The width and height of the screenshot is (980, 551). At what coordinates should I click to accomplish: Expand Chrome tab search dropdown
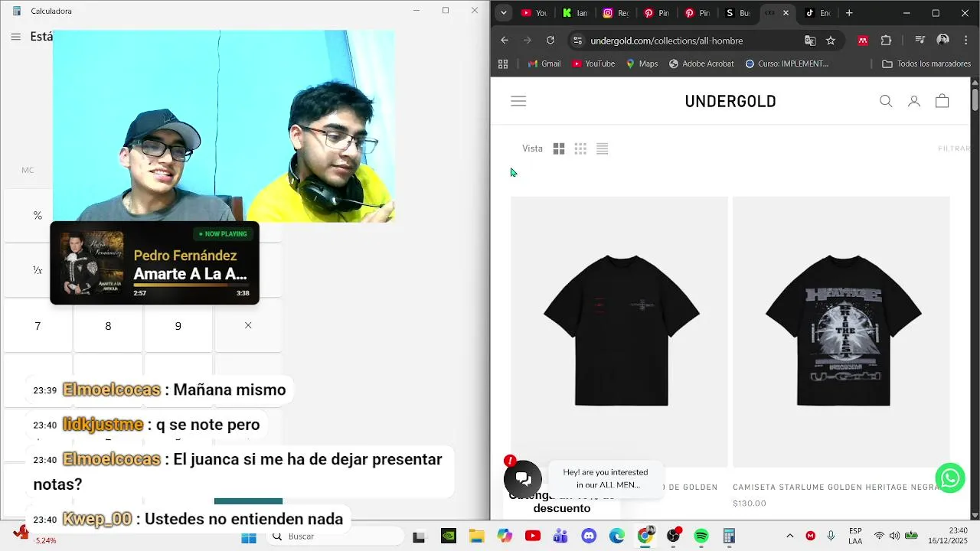click(x=503, y=13)
